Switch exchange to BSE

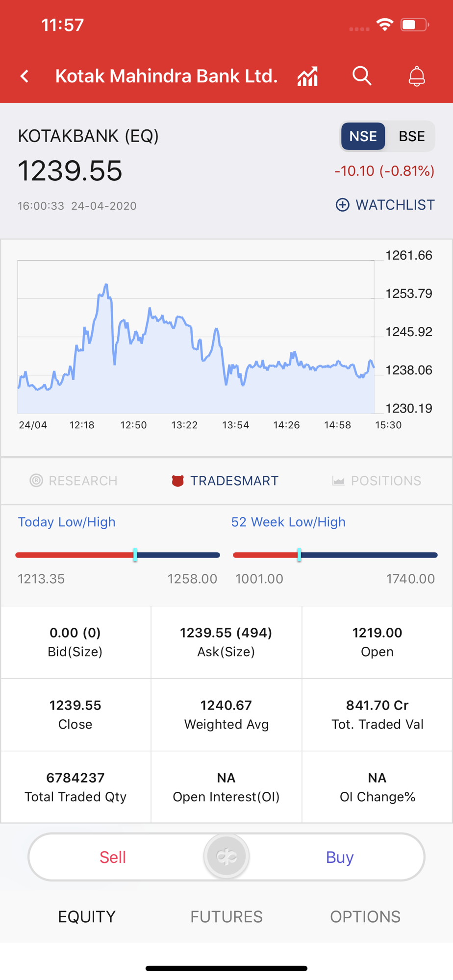[x=411, y=136]
